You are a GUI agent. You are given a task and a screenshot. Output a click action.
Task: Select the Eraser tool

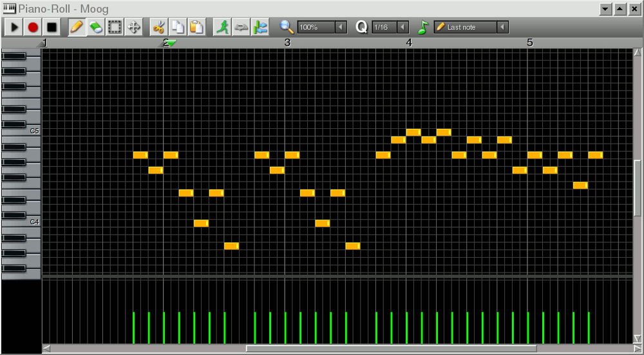pyautogui.click(x=96, y=28)
